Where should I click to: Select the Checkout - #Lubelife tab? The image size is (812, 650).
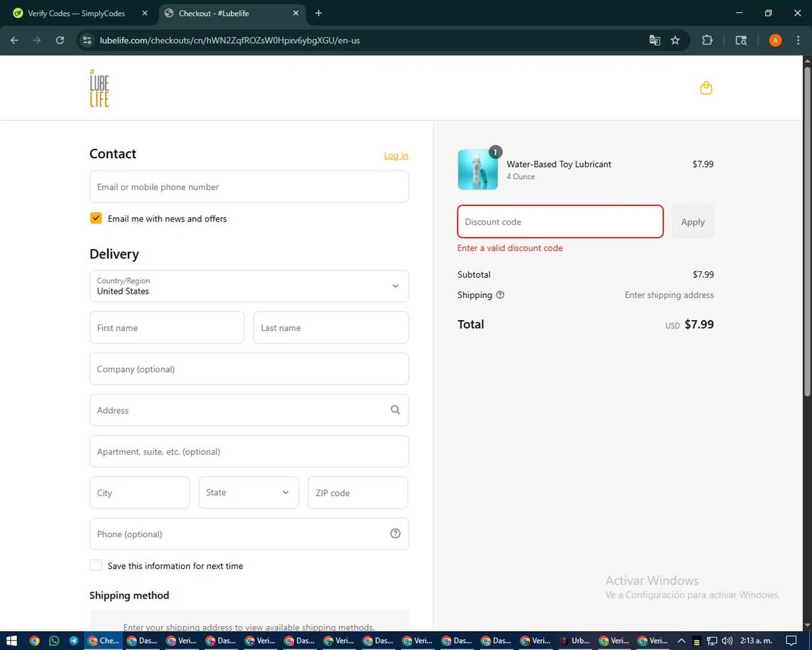click(232, 13)
